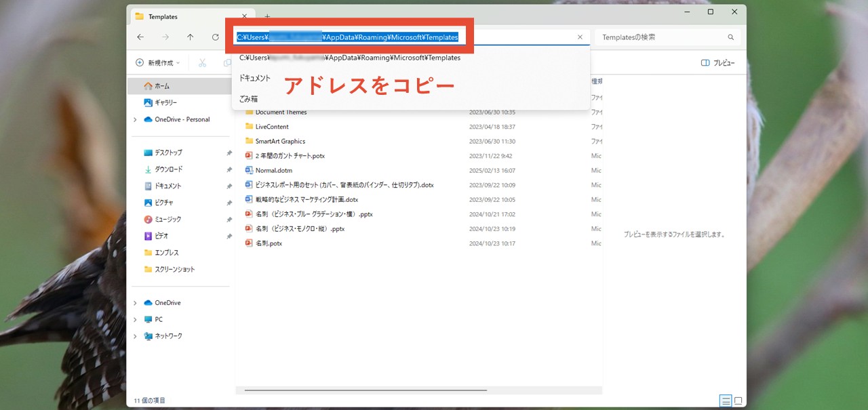Navigate up one folder level

191,37
